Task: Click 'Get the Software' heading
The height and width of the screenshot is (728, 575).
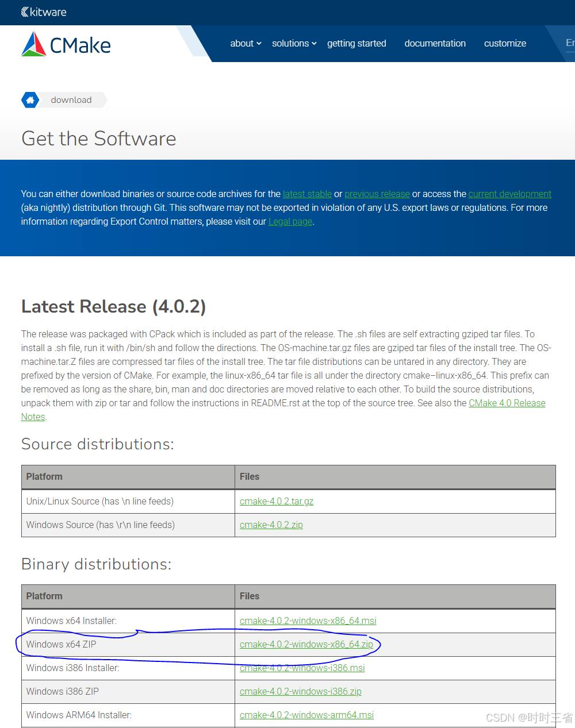Action: pyautogui.click(x=99, y=139)
